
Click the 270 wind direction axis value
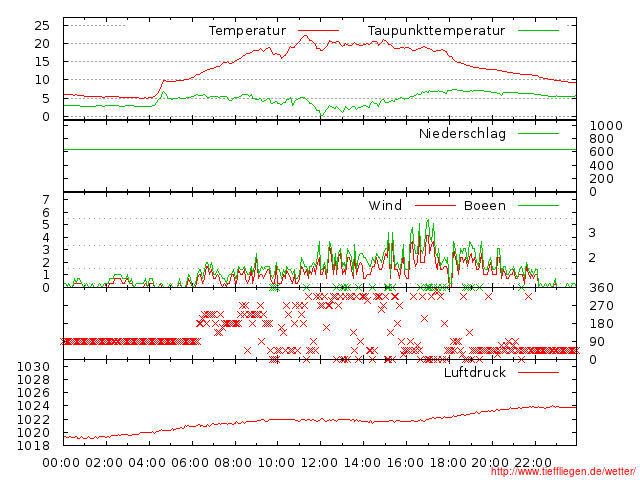point(601,306)
